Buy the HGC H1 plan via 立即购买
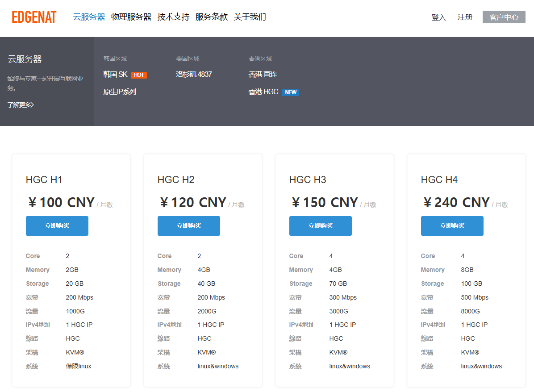The height and width of the screenshot is (392, 534). pyautogui.click(x=57, y=226)
